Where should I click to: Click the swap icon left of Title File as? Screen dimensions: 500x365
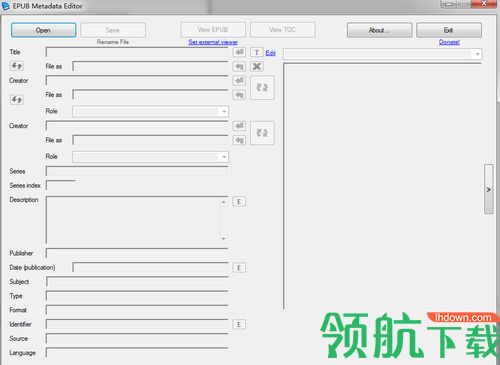17,66
